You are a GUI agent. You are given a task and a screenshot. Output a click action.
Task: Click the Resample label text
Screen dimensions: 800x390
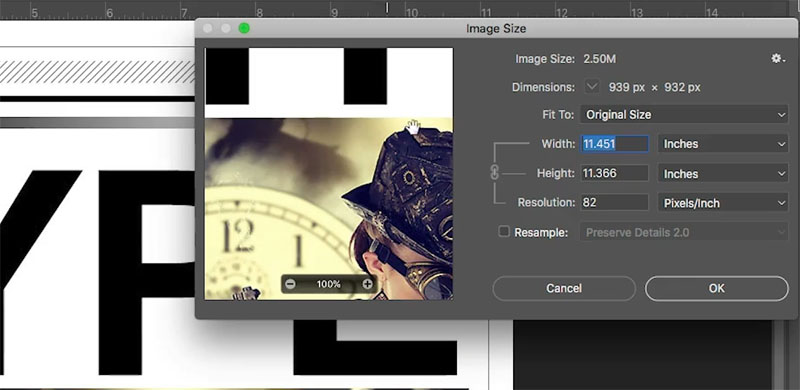[541, 232]
